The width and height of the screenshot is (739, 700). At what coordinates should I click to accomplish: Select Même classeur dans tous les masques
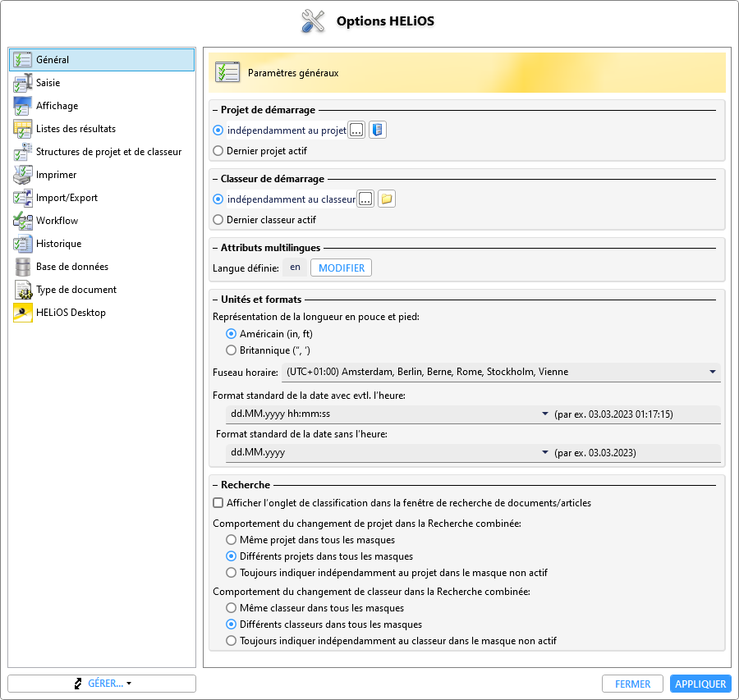[x=231, y=607]
